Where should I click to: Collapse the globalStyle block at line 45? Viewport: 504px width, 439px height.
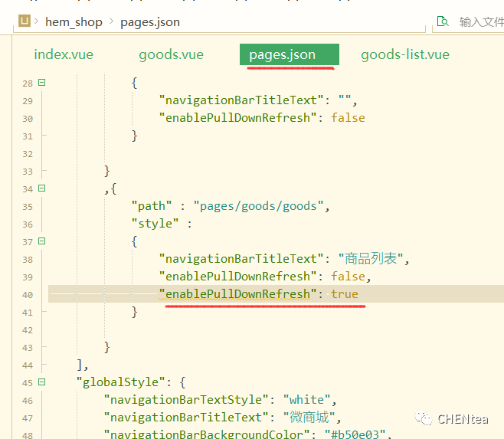[x=41, y=382]
